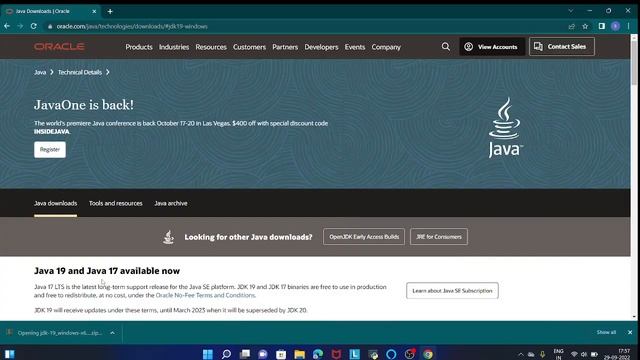The height and width of the screenshot is (360, 640).
Task: Click the Oracle logo
Action: click(x=60, y=47)
